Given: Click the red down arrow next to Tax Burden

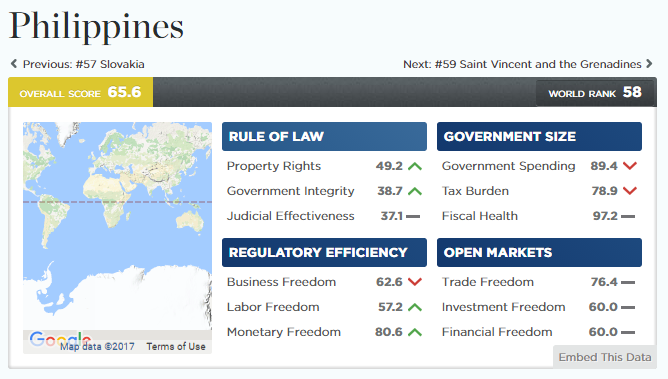Looking at the screenshot, I should click(630, 191).
